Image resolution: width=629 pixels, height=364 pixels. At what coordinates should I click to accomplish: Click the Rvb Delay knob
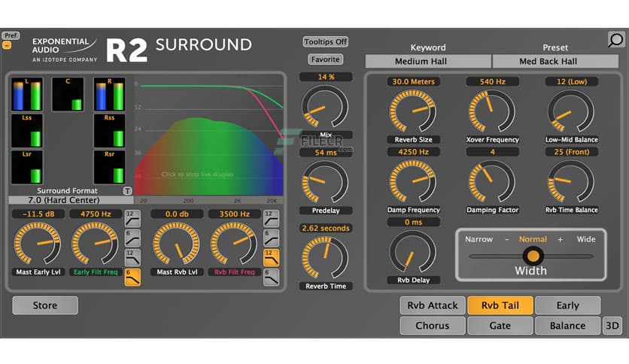[x=413, y=252]
